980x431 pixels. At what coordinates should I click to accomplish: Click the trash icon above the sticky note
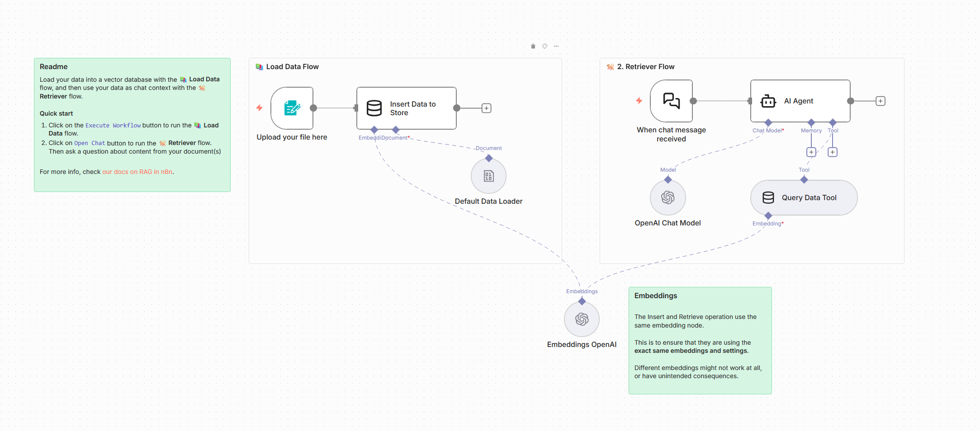(x=533, y=46)
